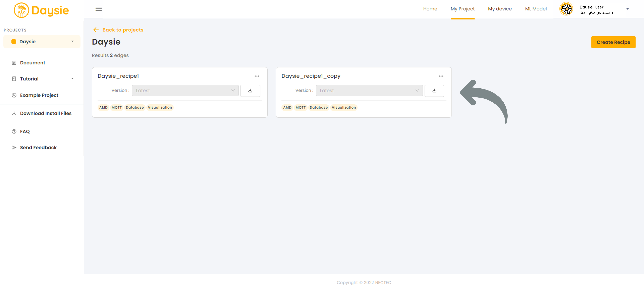Open more options for Daysie_recipe1_copy
Viewport: 644px width, 291px height.
coord(441,76)
